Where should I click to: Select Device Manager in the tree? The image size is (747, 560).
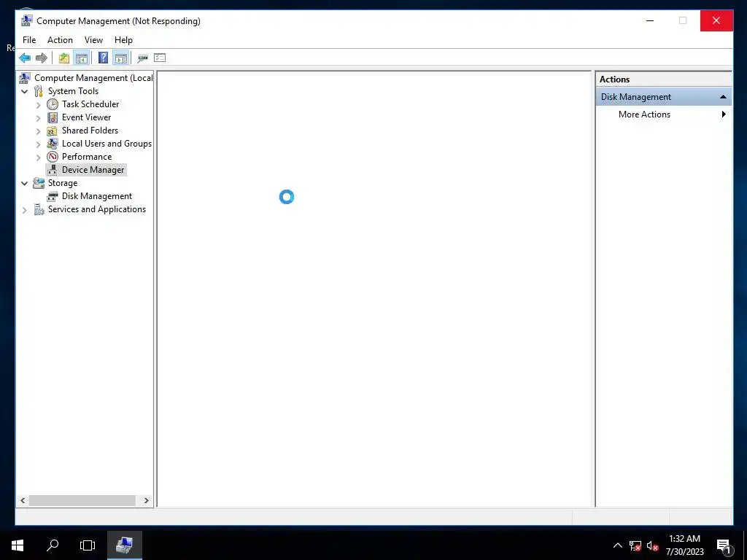(93, 170)
